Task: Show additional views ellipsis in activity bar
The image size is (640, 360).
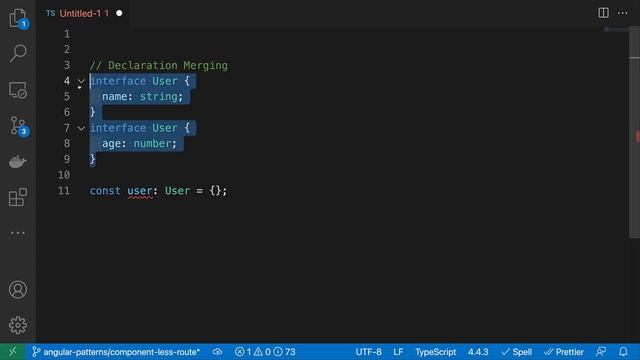Action: click(18, 233)
